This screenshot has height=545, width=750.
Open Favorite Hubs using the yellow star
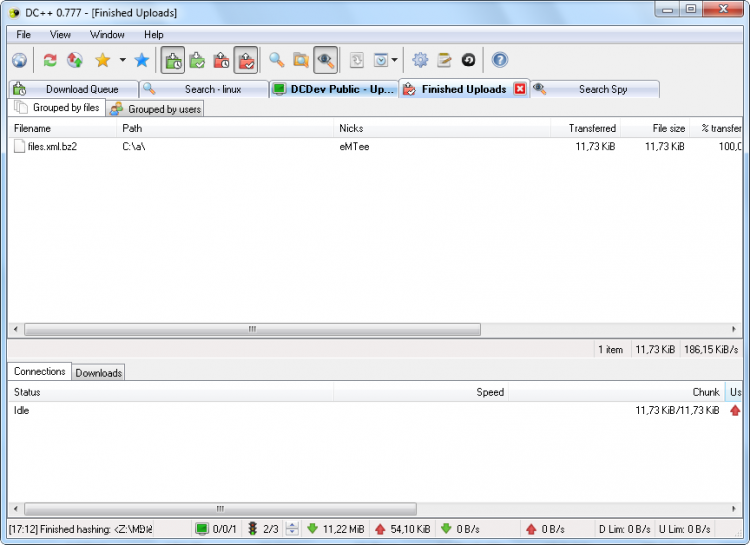coord(102,60)
